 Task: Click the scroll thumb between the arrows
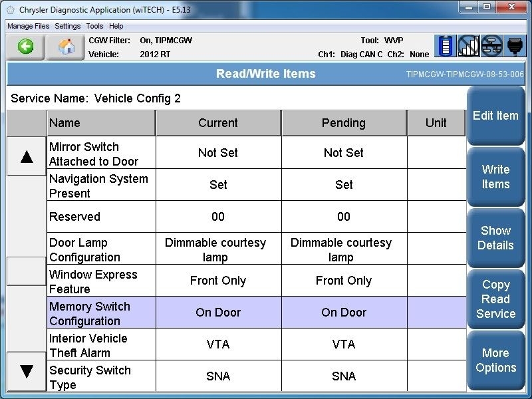pos(27,271)
